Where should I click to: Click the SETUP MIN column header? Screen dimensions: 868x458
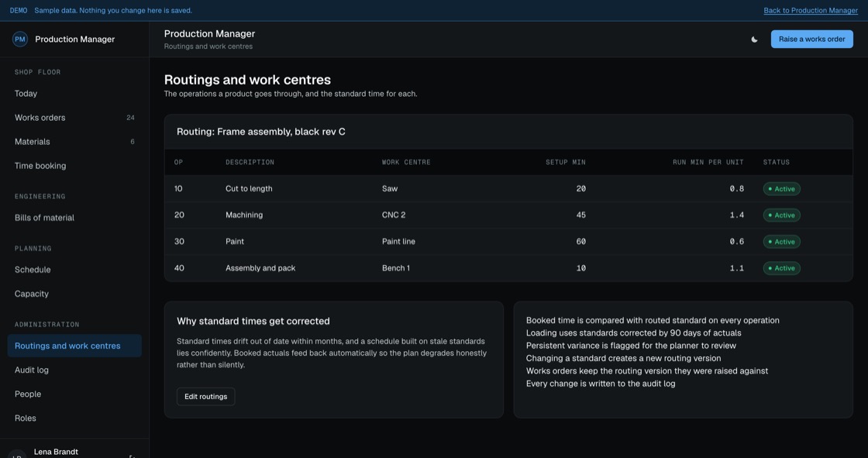coord(565,162)
